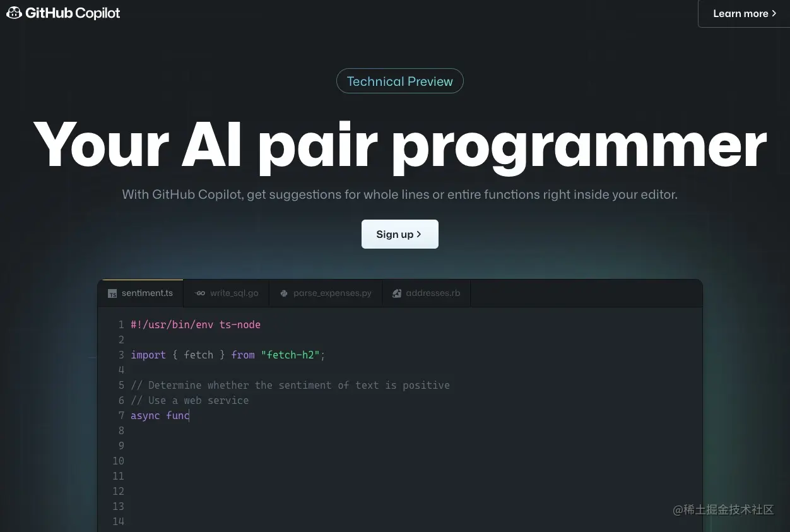The image size is (790, 532).
Task: Click line number 14 in the editor gutter
Action: coord(118,521)
